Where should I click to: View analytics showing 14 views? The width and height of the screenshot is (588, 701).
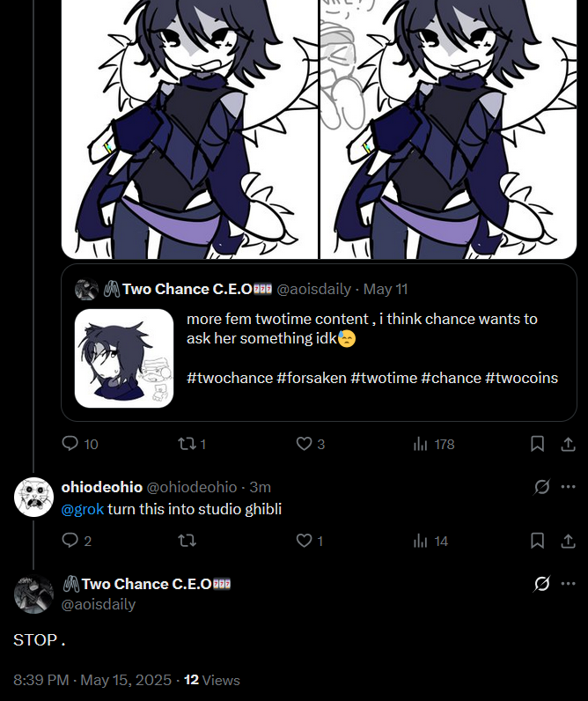(421, 541)
